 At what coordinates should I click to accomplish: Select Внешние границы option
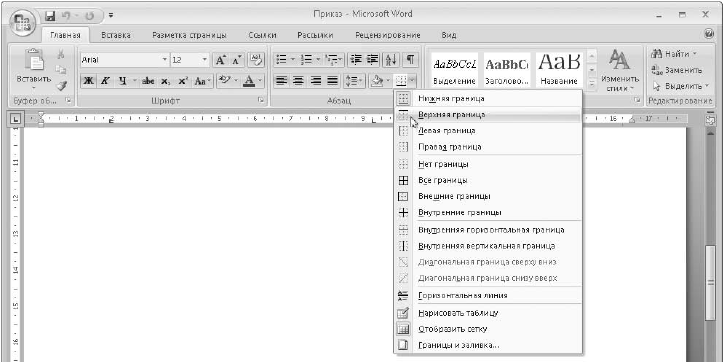pos(488,196)
